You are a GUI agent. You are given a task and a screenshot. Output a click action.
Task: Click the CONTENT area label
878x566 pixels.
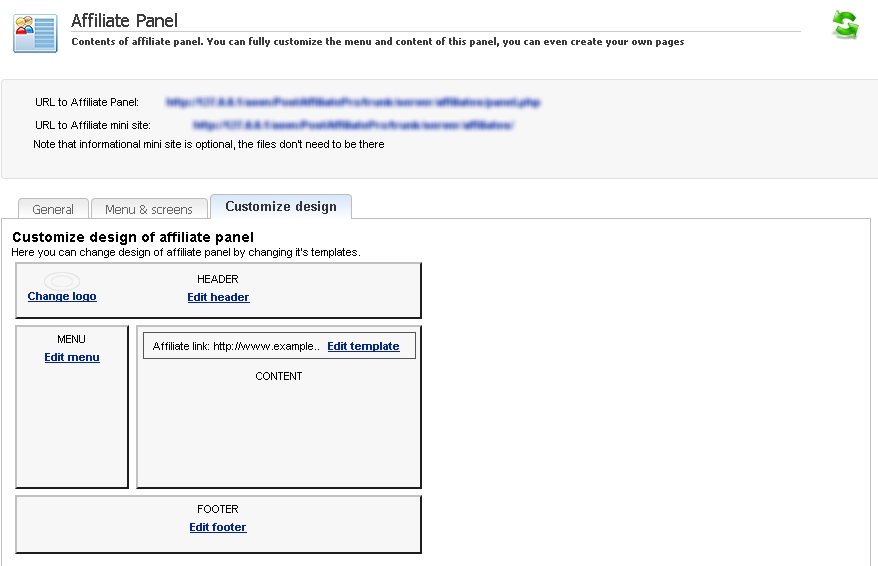279,376
